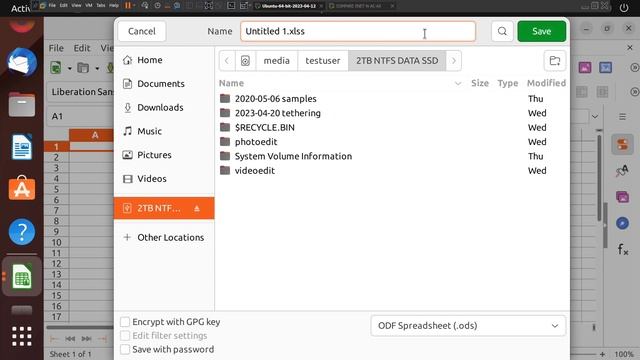Open Files manager from the dock
The image size is (640, 360).
22,104
